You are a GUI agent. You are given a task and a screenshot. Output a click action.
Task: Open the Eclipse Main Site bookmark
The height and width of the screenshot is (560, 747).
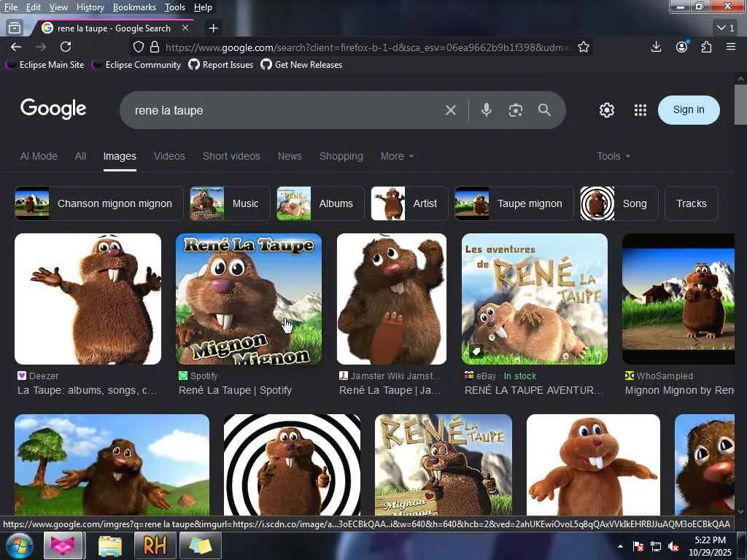pos(44,65)
